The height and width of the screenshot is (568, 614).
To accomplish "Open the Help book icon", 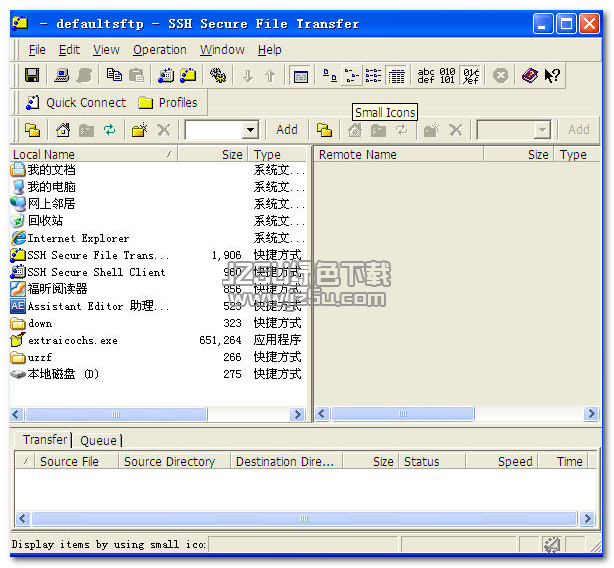I will (x=529, y=75).
